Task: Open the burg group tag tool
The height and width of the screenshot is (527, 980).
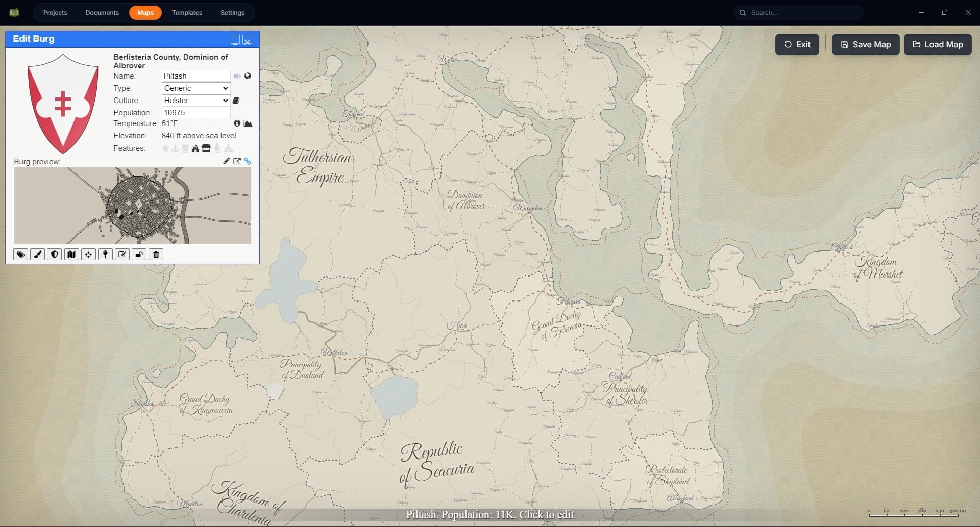Action: 20,255
